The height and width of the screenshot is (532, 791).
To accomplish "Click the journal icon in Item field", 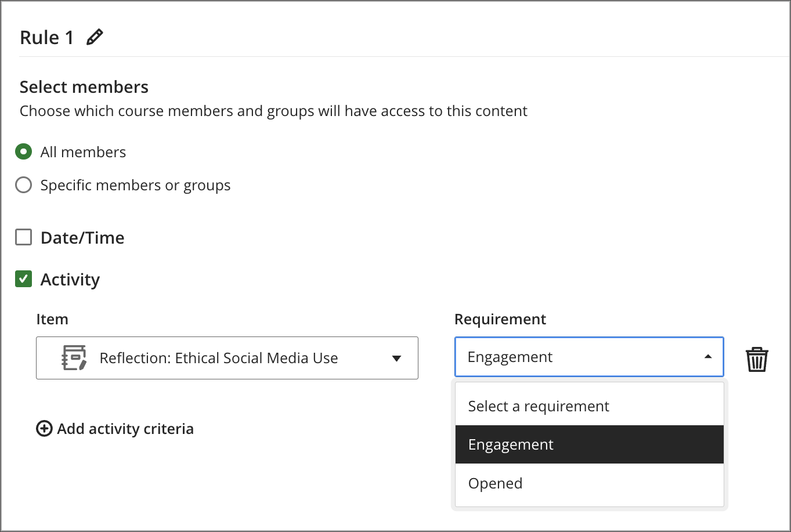I will tap(74, 358).
